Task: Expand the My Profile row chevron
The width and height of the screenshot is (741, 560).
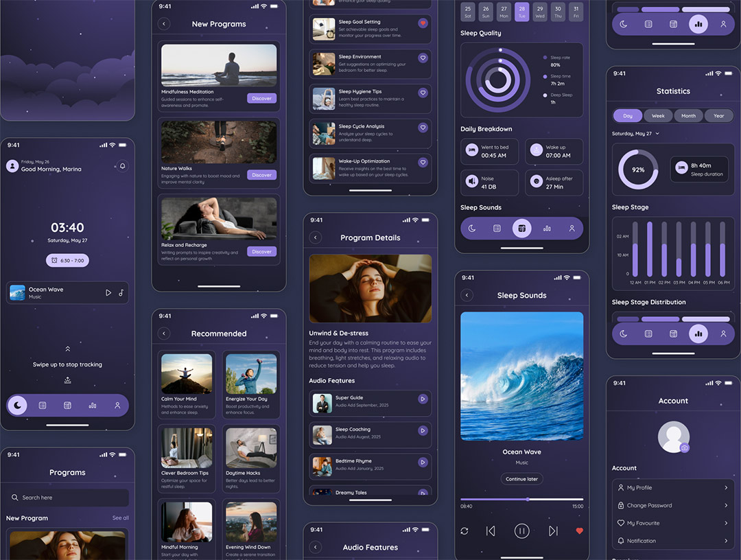Action: coord(726,487)
